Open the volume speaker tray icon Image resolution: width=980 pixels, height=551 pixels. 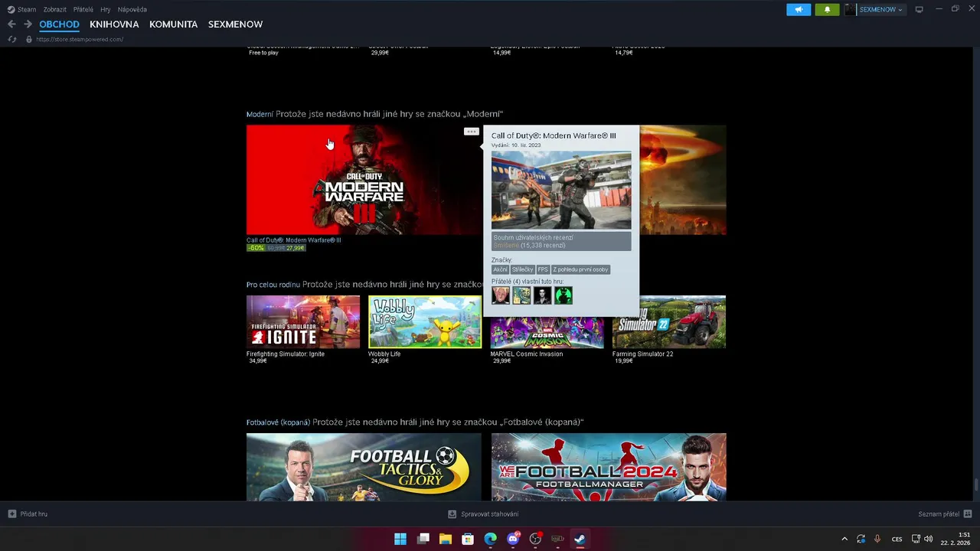tap(928, 539)
